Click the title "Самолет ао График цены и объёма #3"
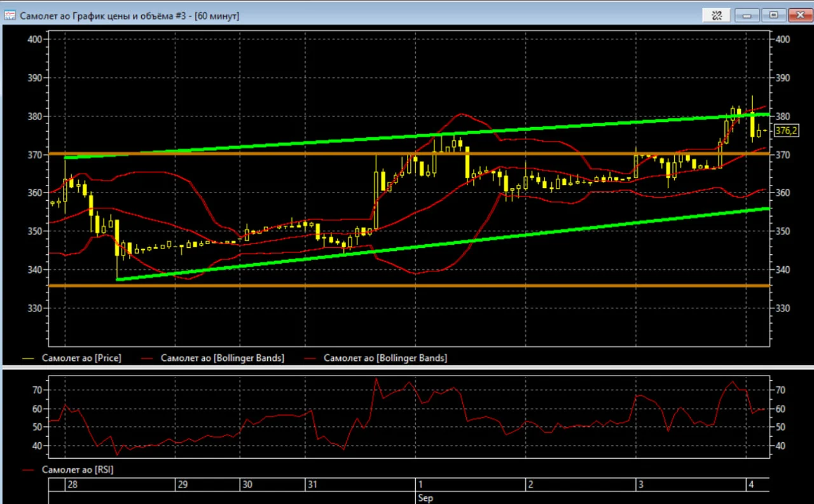Image resolution: width=814 pixels, height=504 pixels. 106,16
